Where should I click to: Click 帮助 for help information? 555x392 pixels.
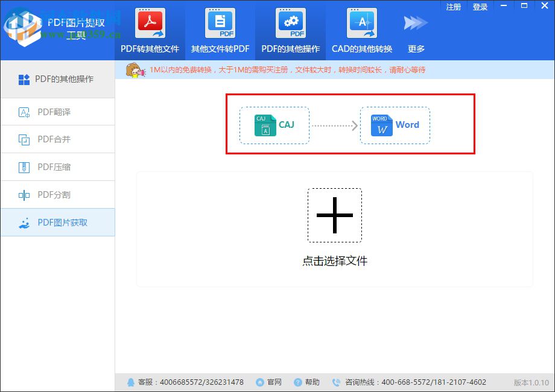tap(308, 382)
